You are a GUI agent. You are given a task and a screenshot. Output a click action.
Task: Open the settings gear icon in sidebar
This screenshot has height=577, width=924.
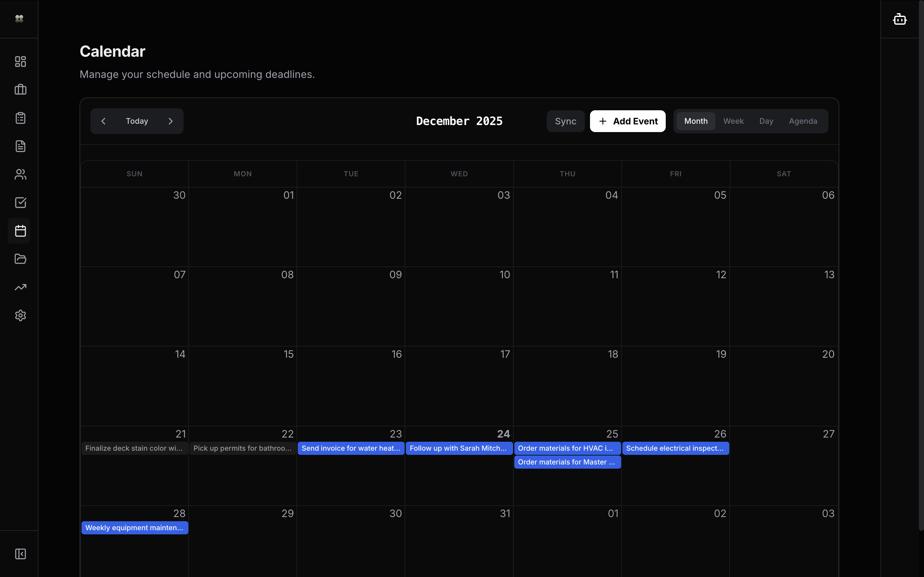[x=20, y=316]
